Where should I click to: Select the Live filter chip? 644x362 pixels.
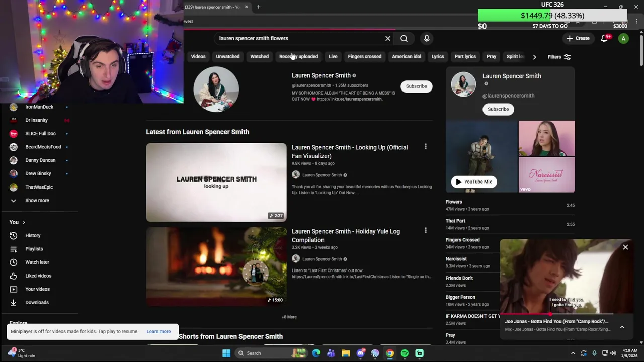point(333,56)
